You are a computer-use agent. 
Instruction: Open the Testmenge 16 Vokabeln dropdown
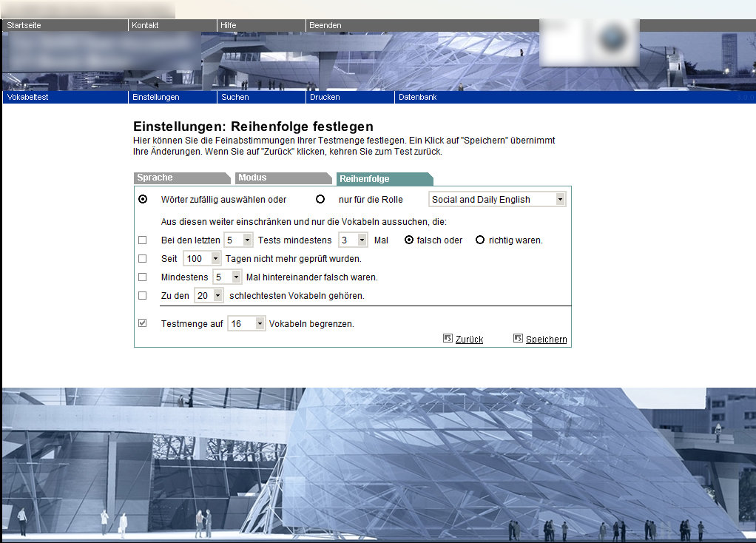click(246, 323)
